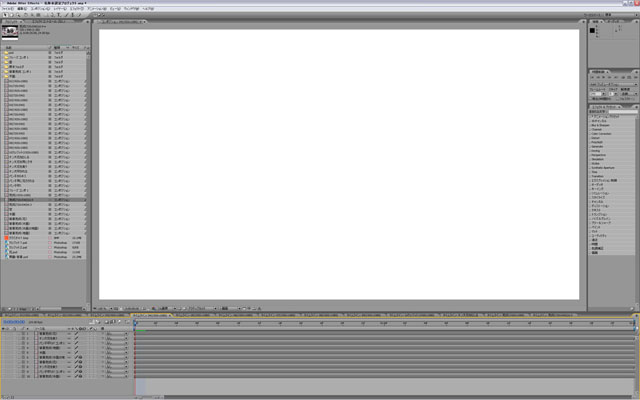Click the timeline current time 0;00;00;00
640x400 pixels.
click(14, 322)
